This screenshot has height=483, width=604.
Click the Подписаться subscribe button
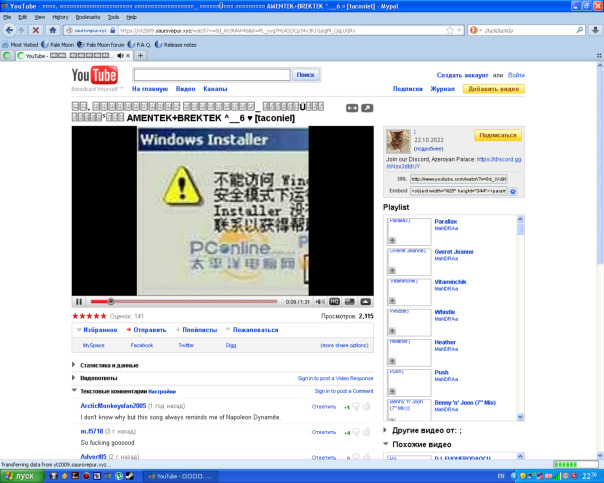coord(498,135)
